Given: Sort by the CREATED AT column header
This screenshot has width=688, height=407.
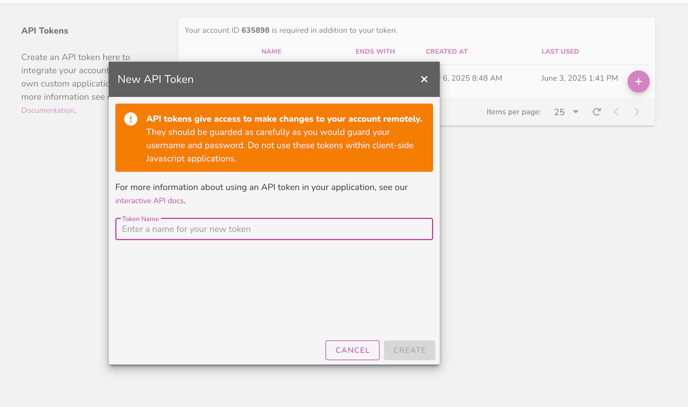Looking at the screenshot, I should click(447, 51).
